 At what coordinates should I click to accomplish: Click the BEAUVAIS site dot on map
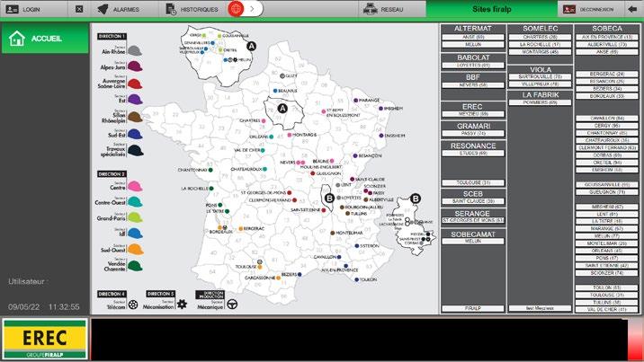pos(275,91)
